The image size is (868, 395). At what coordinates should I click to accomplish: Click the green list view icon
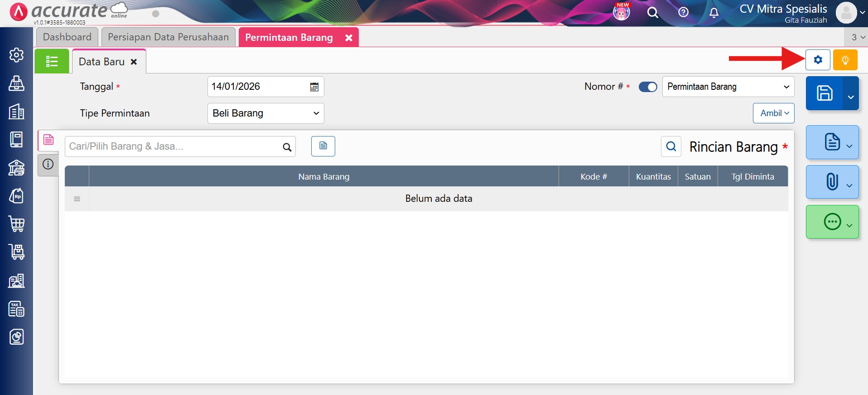coord(52,61)
